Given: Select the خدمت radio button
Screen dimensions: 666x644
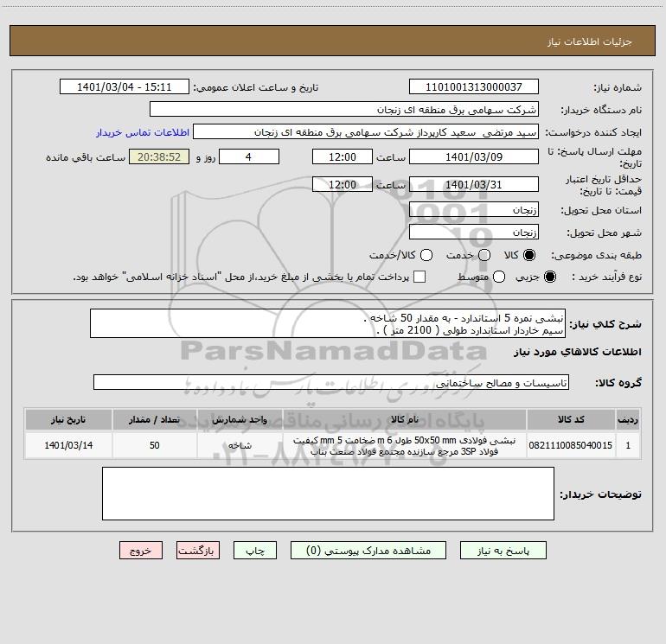Looking at the screenshot, I should [x=484, y=255].
